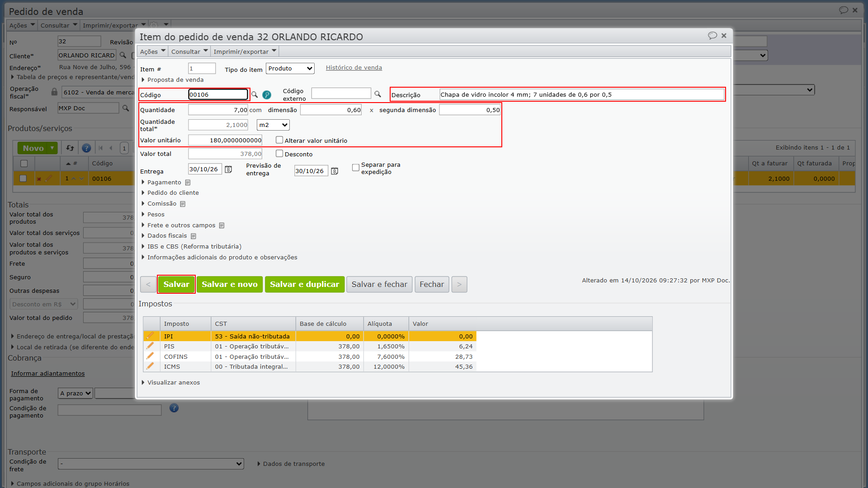Viewport: 868px width, 488px height.
Task: Open the dialog's Imprimir/exportar menu
Action: (245, 52)
